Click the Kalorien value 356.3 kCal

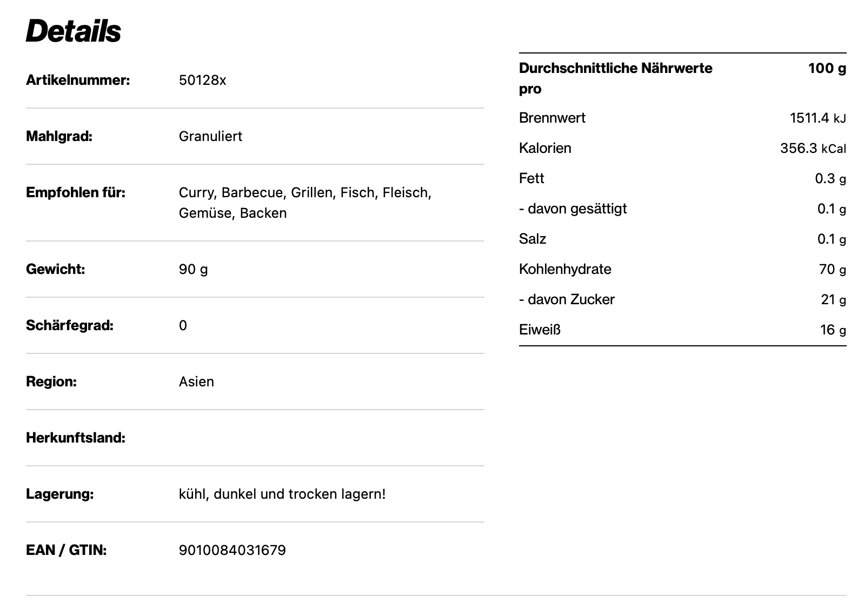[813, 149]
